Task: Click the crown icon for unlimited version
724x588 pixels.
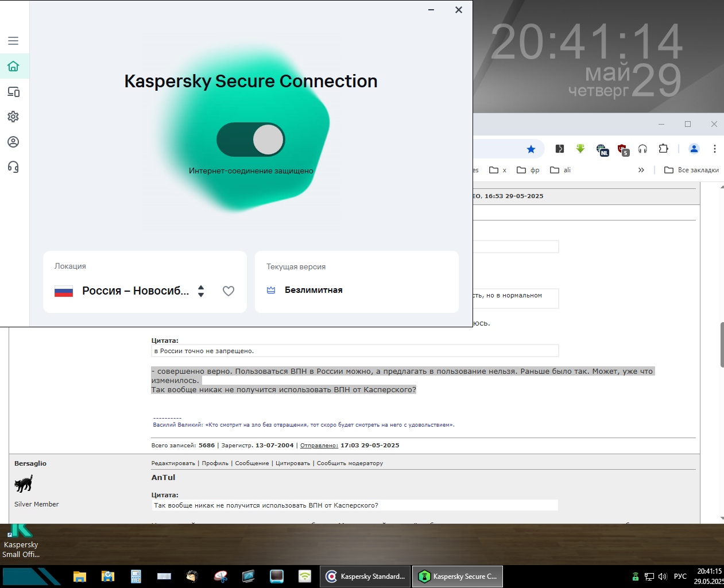Action: click(271, 290)
